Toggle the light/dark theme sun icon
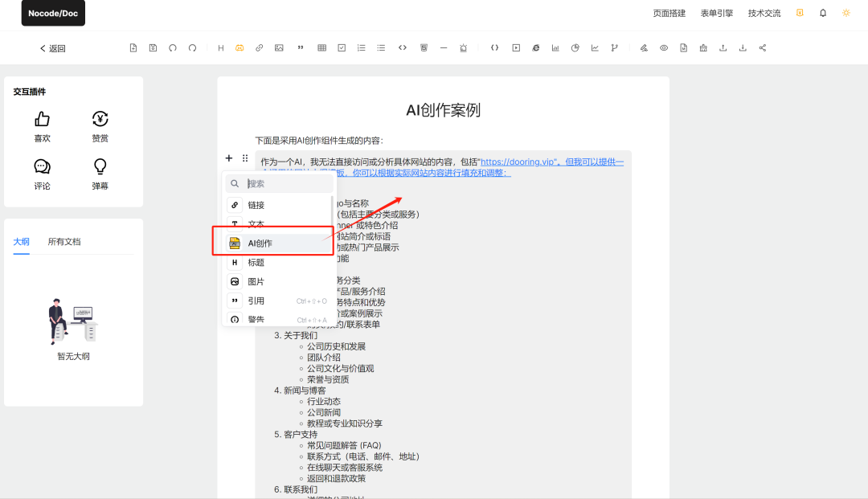 pos(845,13)
